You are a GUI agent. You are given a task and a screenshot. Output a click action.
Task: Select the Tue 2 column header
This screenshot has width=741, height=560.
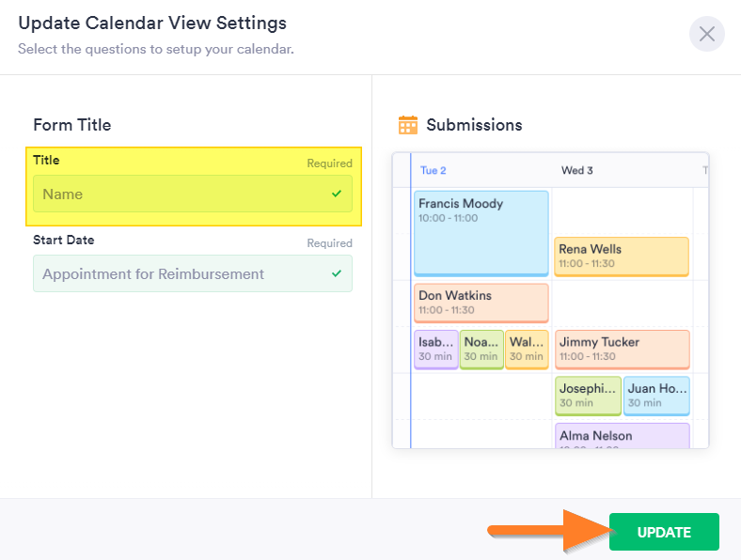pos(434,171)
